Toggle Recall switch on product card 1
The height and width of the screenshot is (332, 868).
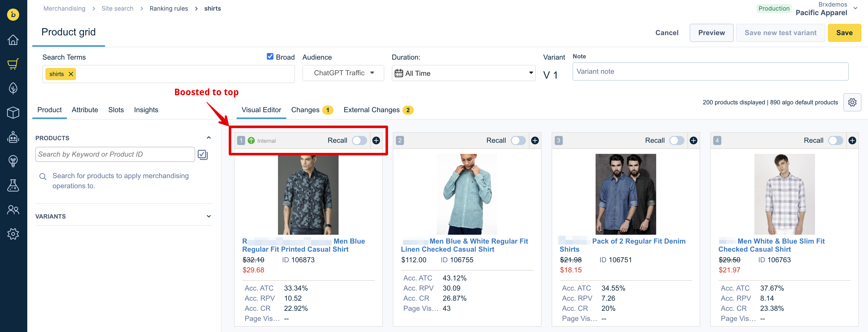tap(359, 140)
